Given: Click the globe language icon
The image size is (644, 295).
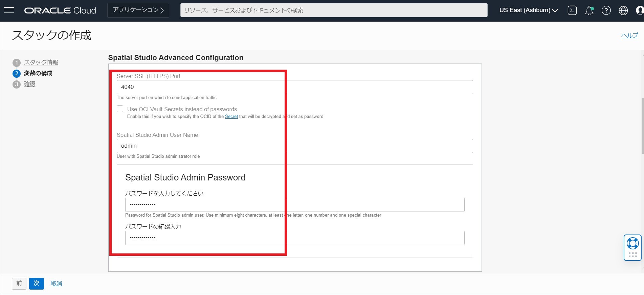Looking at the screenshot, I should (623, 10).
